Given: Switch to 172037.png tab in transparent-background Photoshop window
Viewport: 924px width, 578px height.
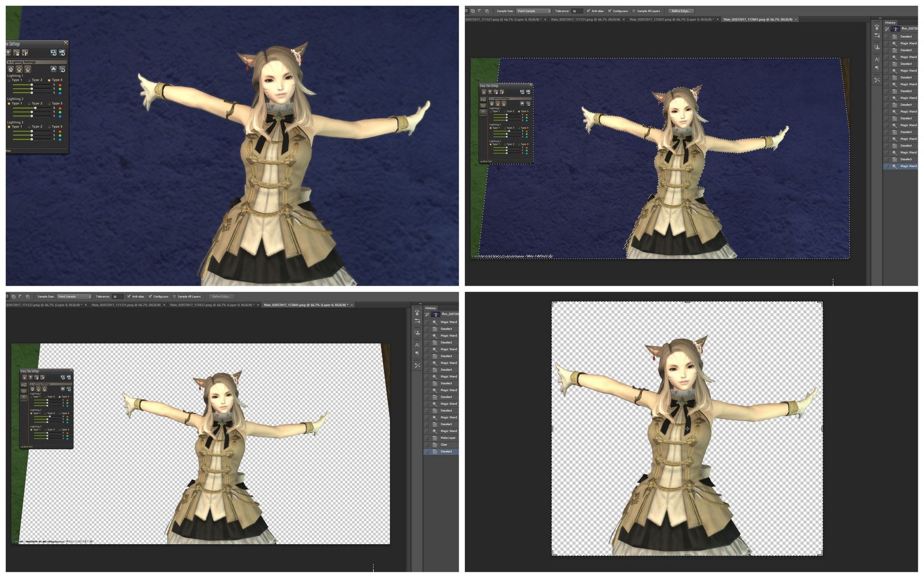Looking at the screenshot, I should [214, 305].
